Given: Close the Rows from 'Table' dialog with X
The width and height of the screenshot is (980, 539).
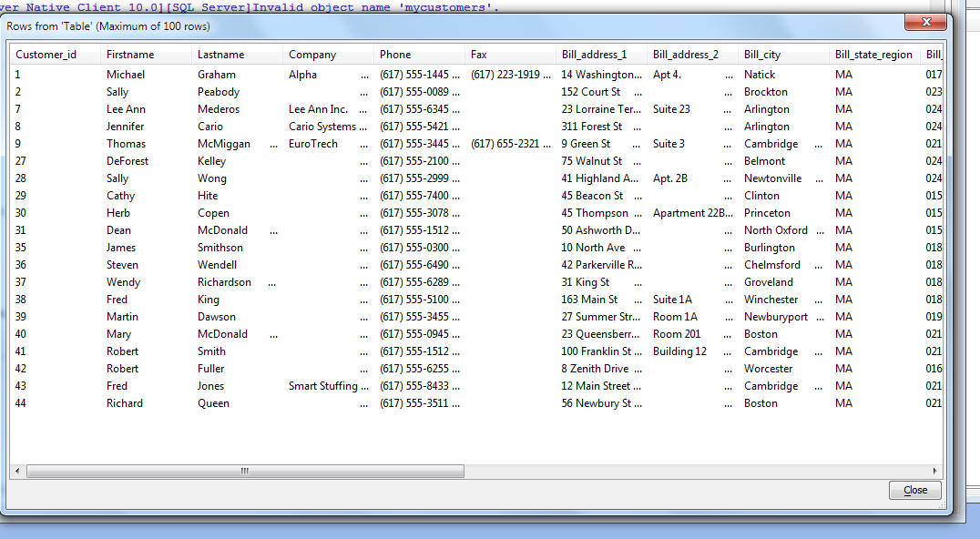Looking at the screenshot, I should coord(925,22).
